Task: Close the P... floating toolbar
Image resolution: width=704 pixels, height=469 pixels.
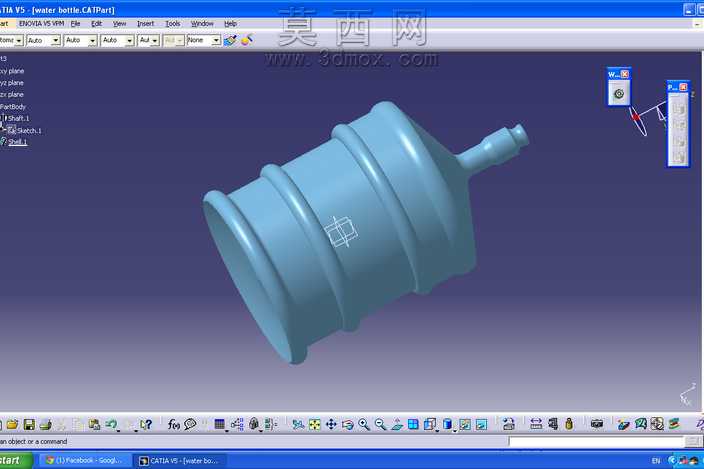Action: click(683, 87)
